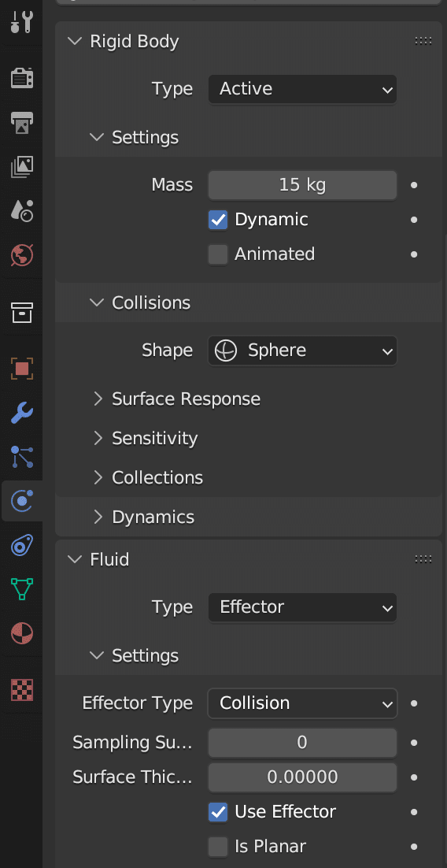Open the Tool properties tab
The image size is (447, 868).
pyautogui.click(x=22, y=21)
